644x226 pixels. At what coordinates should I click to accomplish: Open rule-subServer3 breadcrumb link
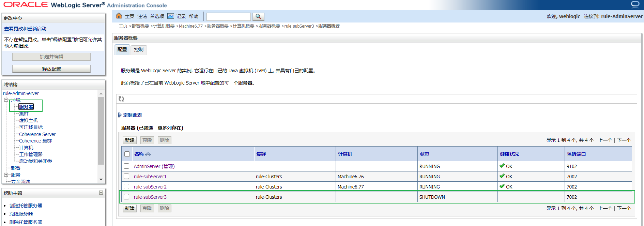coord(299,26)
